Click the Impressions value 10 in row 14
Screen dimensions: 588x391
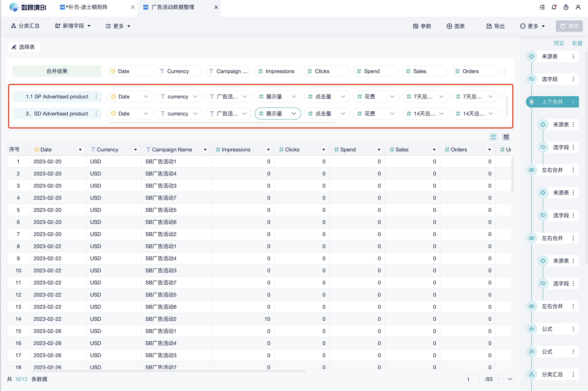[x=267, y=319]
